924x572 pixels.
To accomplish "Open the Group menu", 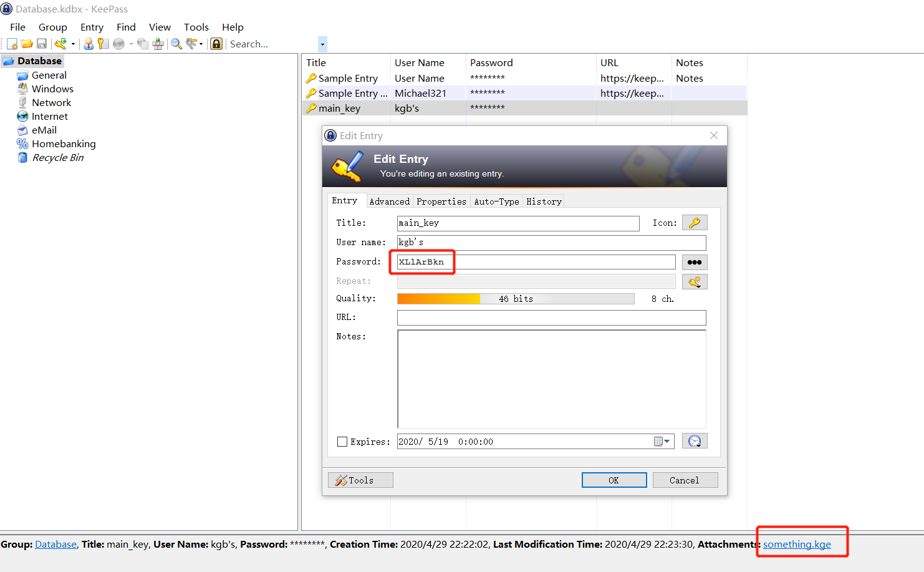I will [52, 27].
